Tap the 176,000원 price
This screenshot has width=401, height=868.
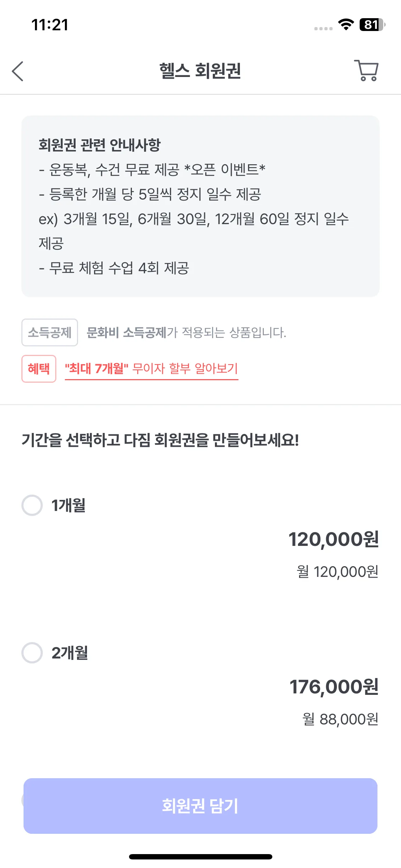[x=334, y=687]
